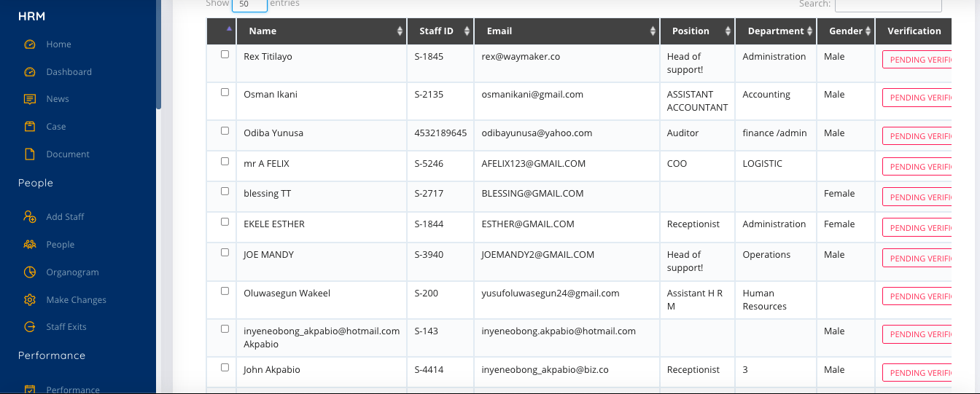Click the Organogram pie chart icon
The height and width of the screenshot is (394, 980).
tap(30, 272)
